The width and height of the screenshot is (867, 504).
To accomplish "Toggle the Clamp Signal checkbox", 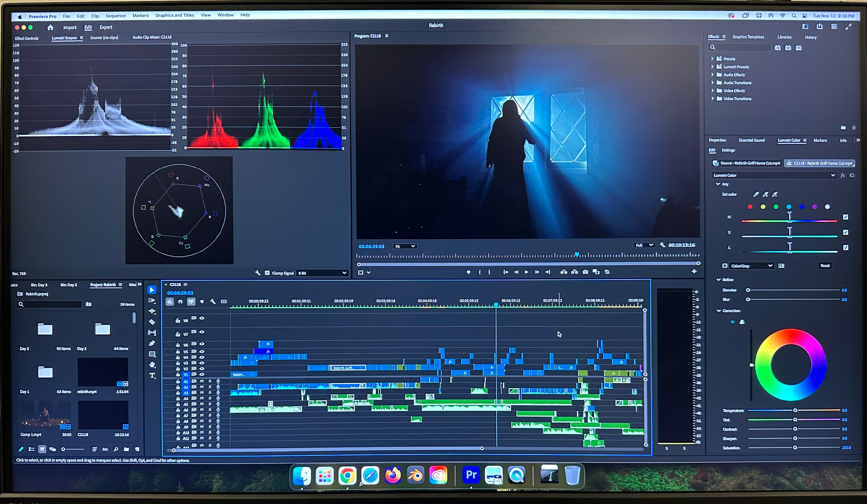I will [267, 273].
